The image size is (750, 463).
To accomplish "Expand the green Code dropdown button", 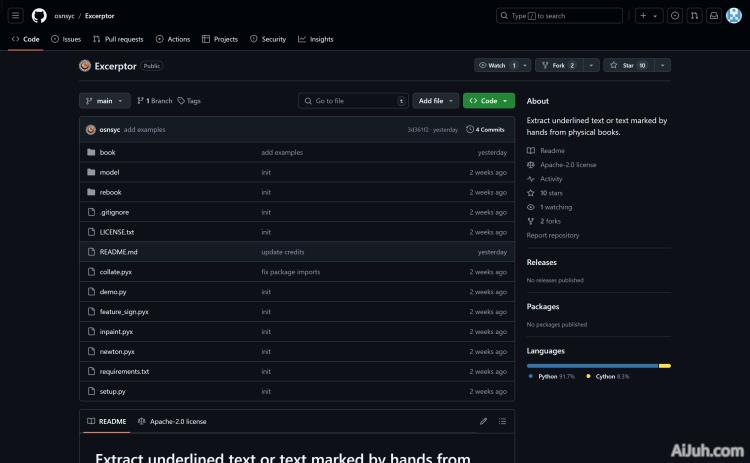I will pyautogui.click(x=488, y=101).
